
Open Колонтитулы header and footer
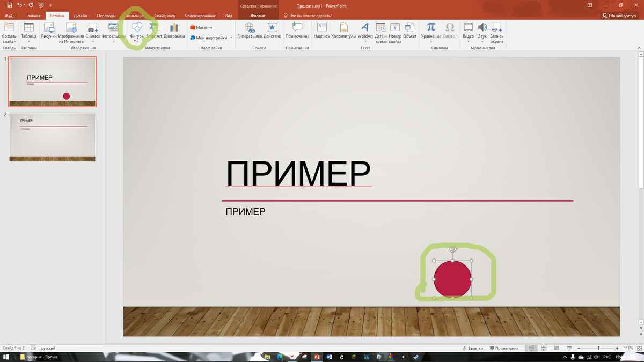pyautogui.click(x=343, y=32)
